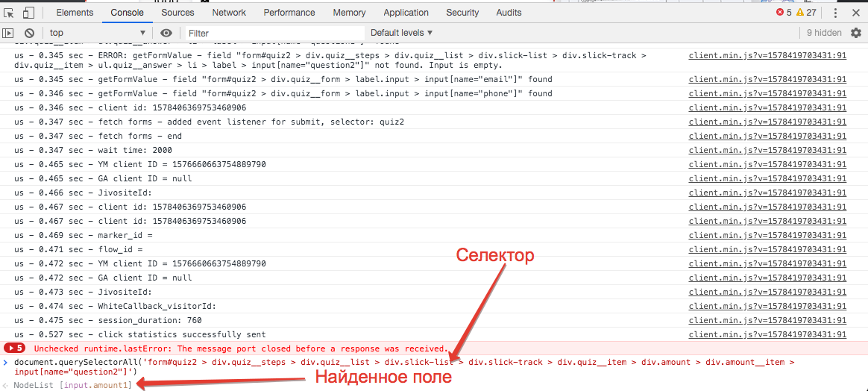The image size is (868, 391).
Task: Activate the inspect element picker icon
Action: (x=9, y=13)
